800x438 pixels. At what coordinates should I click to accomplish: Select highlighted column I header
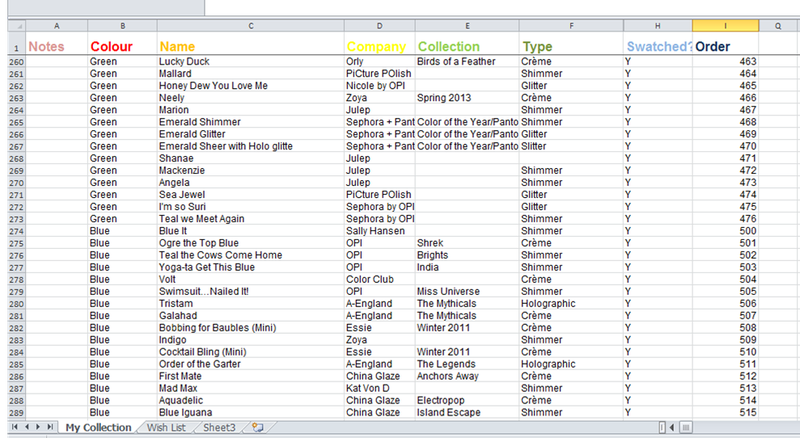(x=726, y=26)
